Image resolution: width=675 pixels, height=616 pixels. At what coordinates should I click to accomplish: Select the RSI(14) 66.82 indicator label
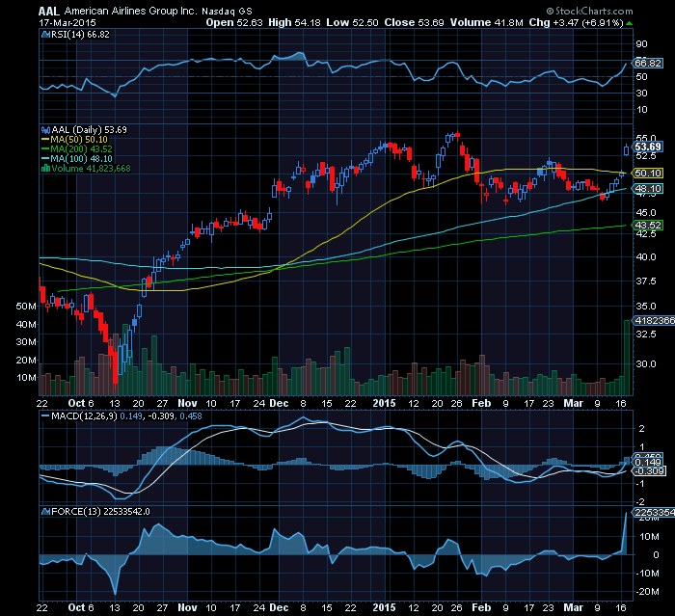tap(80, 35)
